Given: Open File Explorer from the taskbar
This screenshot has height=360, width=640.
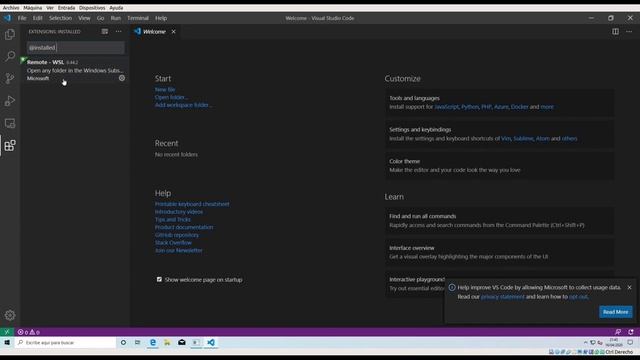Looking at the screenshot, I should pos(167,342).
